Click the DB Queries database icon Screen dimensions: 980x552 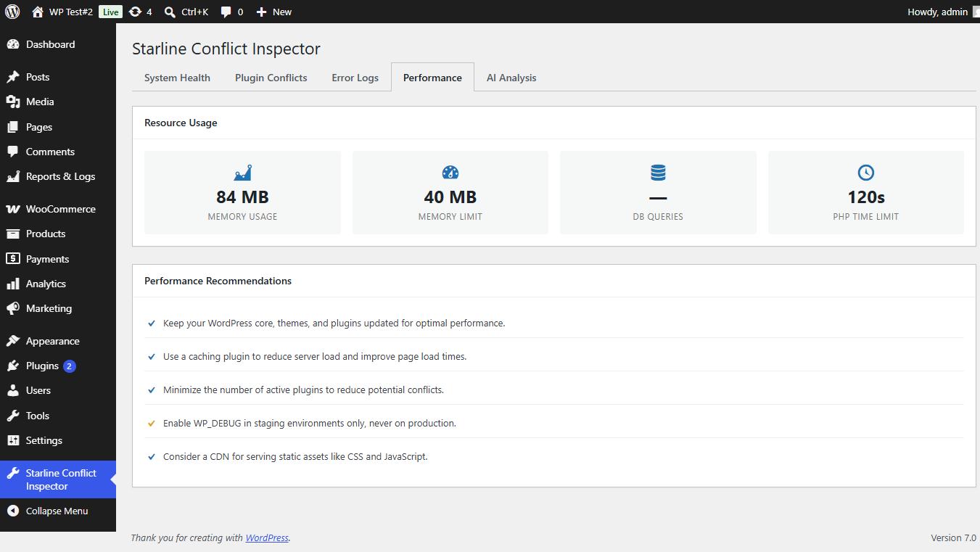click(658, 173)
